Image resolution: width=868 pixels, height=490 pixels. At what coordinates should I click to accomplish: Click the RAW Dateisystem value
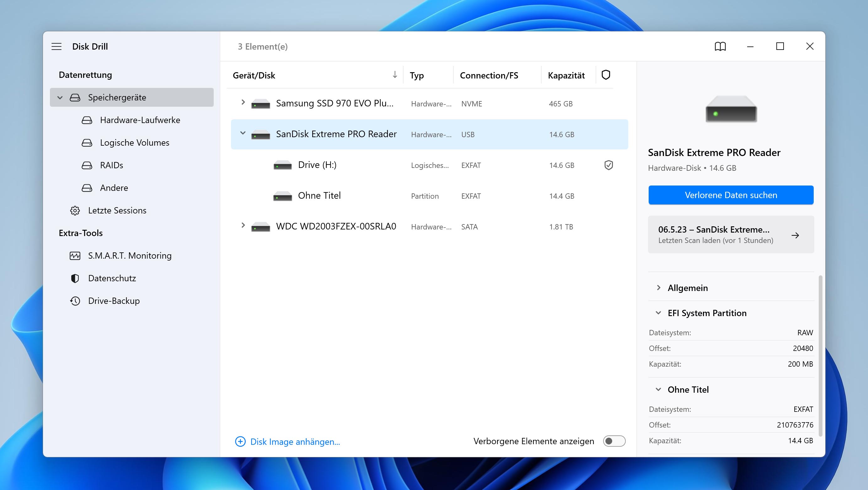805,333
